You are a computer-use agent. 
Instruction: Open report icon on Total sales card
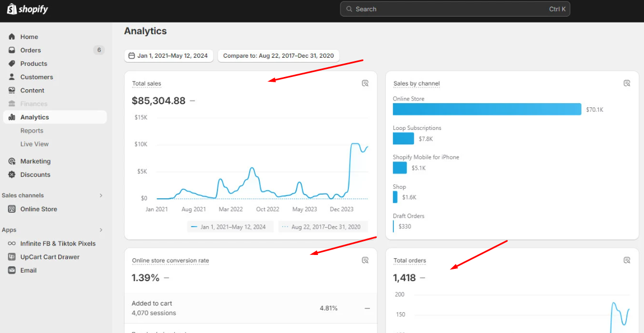click(x=365, y=83)
